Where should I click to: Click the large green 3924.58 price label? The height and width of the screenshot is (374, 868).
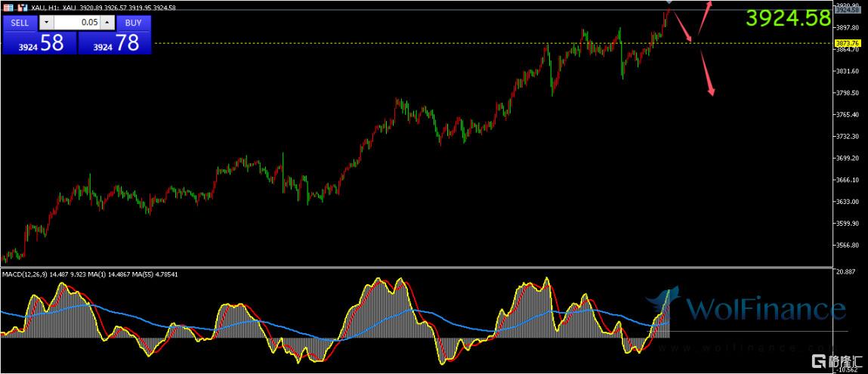[x=788, y=19]
